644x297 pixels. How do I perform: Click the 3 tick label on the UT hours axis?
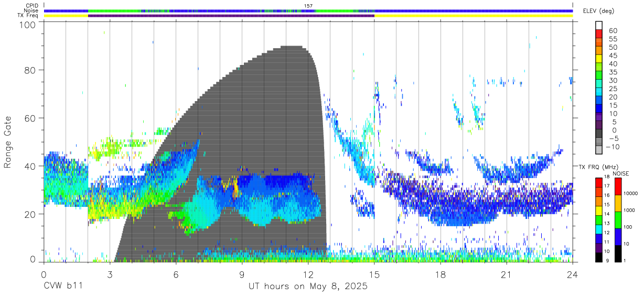[x=110, y=274]
